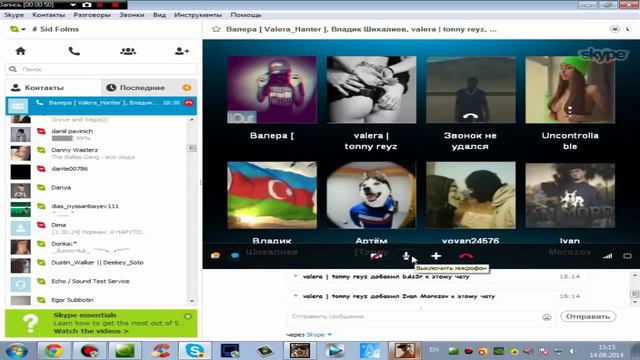Click the EN language indicator
The width and height of the screenshot is (640, 360).
click(434, 350)
